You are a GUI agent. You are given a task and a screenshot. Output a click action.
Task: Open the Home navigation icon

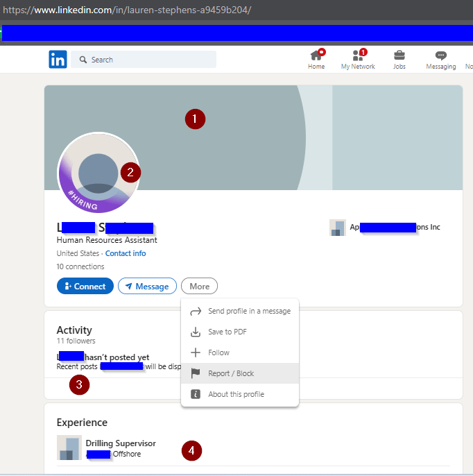click(316, 56)
